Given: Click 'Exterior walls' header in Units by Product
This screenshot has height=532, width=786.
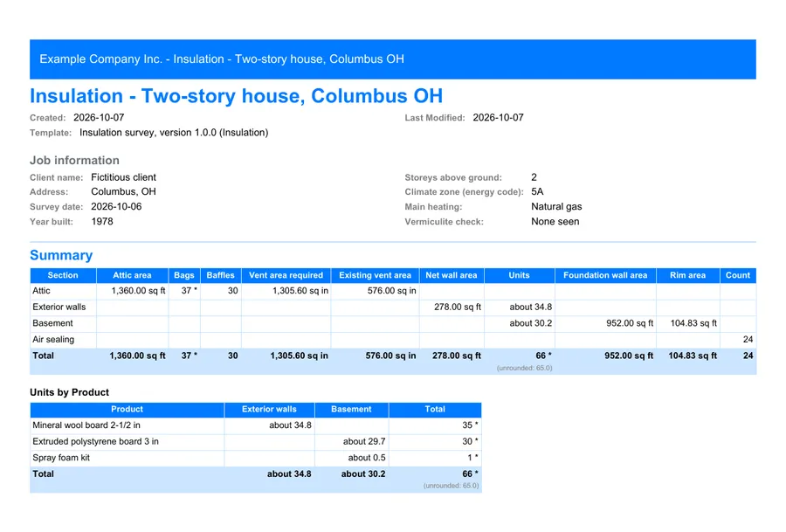Looking at the screenshot, I should tap(269, 409).
